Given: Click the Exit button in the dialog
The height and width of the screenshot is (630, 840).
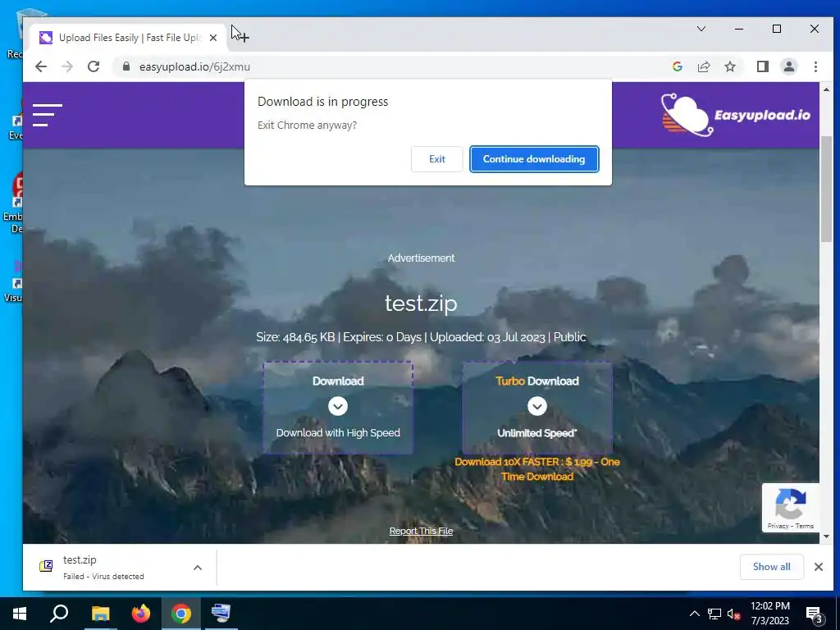Looking at the screenshot, I should 436,159.
